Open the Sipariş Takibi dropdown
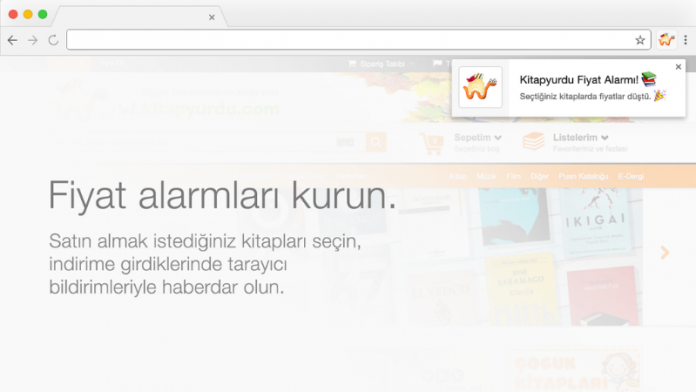The height and width of the screenshot is (392, 696). (x=382, y=64)
